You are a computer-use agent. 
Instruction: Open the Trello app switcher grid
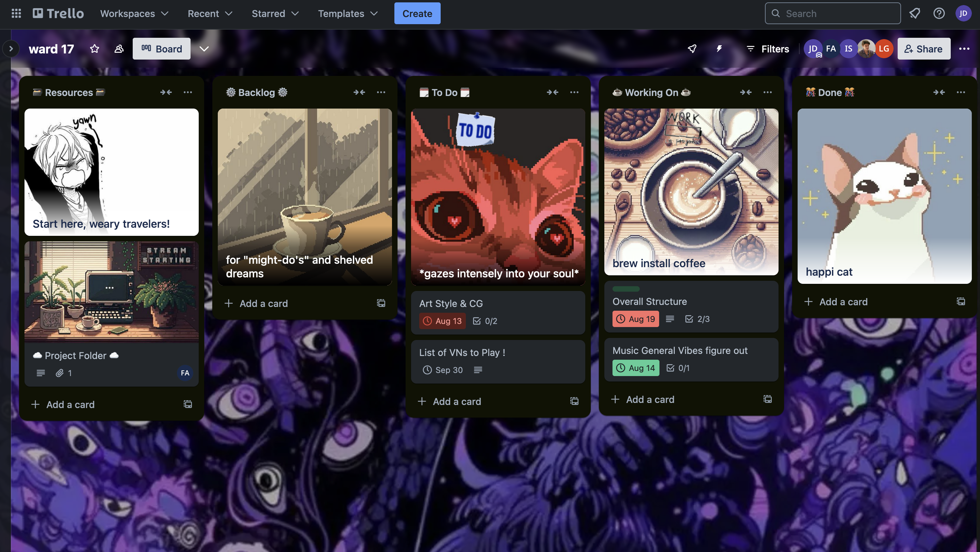(16, 13)
